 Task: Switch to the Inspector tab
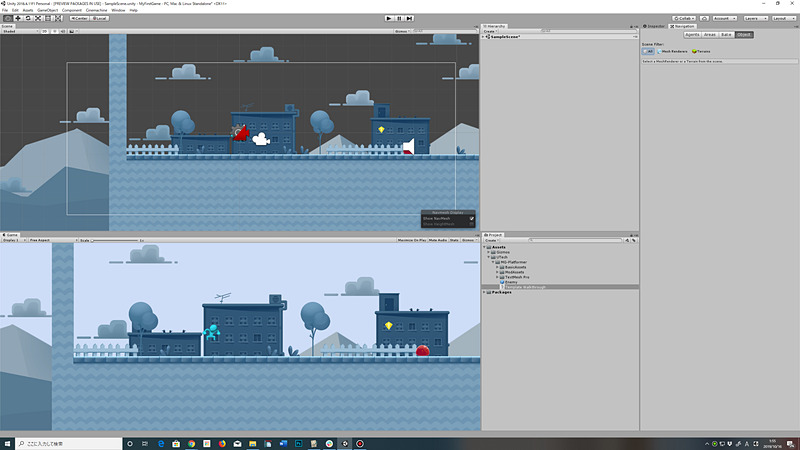click(656, 26)
